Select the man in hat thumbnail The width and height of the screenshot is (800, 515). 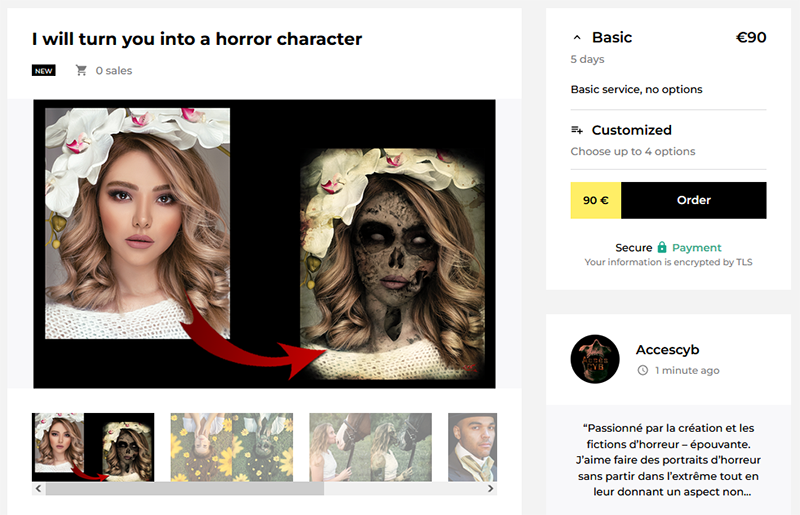pyautogui.click(x=472, y=447)
